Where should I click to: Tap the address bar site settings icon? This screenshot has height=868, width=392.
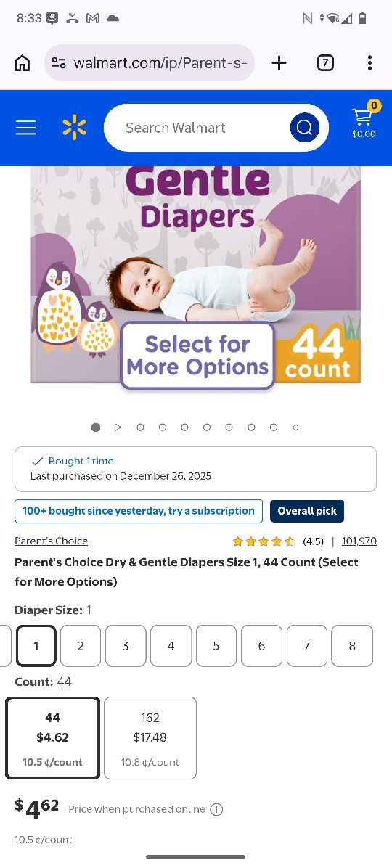tap(59, 63)
